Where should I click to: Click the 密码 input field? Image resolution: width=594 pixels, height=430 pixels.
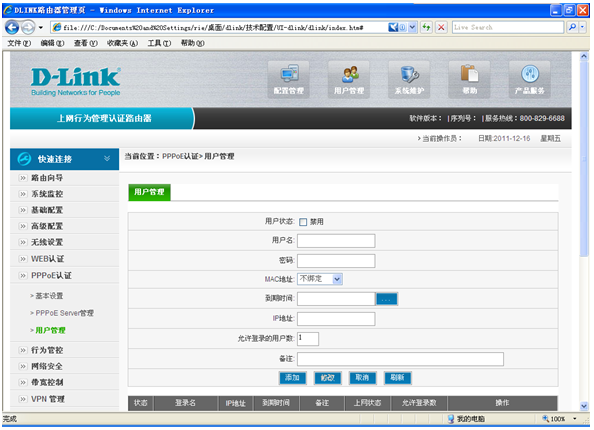(336, 261)
